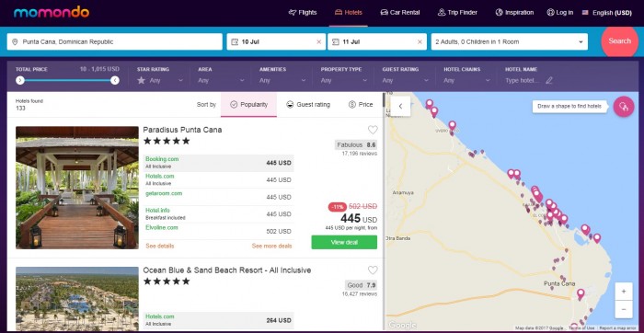Open the guests and rooms selector
This screenshot has width=644, height=333.
[x=510, y=42]
